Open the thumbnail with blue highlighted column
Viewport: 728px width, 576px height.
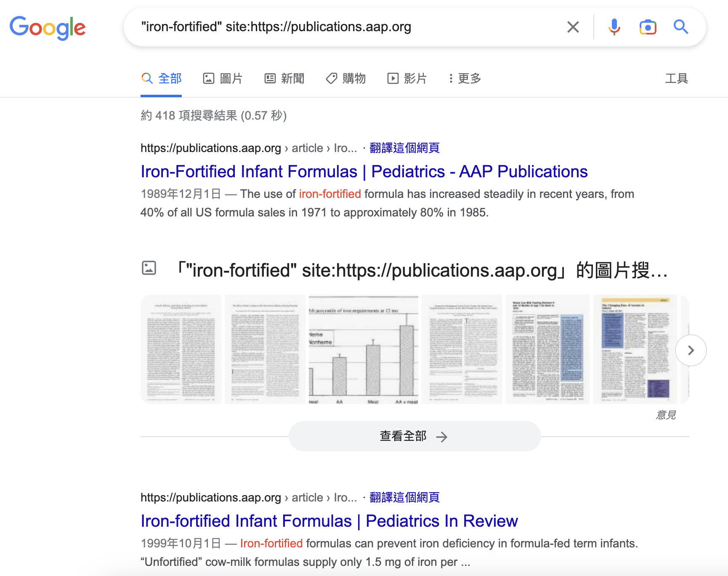tap(548, 349)
